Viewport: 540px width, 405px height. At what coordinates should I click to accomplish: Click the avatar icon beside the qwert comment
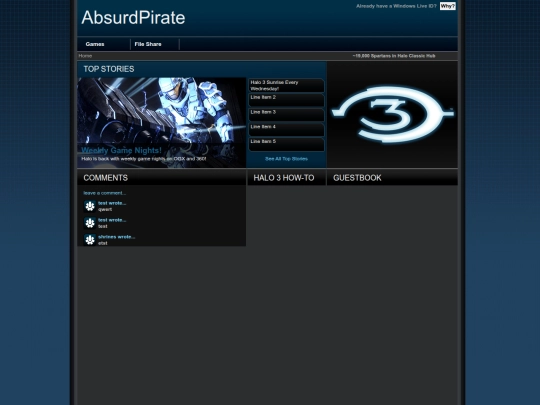90,206
